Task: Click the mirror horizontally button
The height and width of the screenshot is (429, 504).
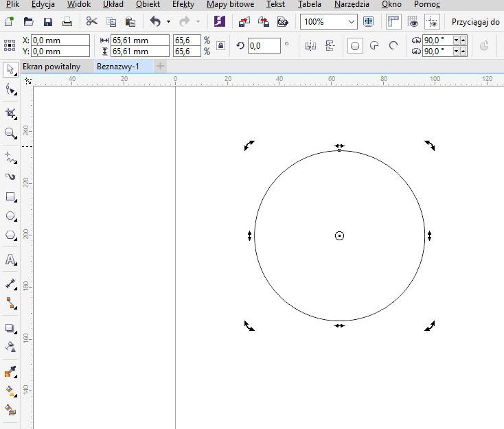Action: pos(310,46)
